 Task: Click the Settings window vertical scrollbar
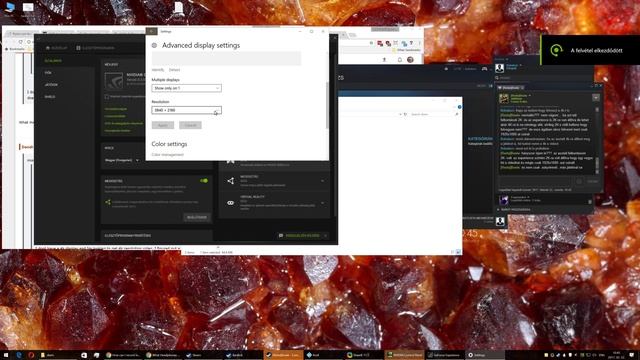(x=327, y=105)
